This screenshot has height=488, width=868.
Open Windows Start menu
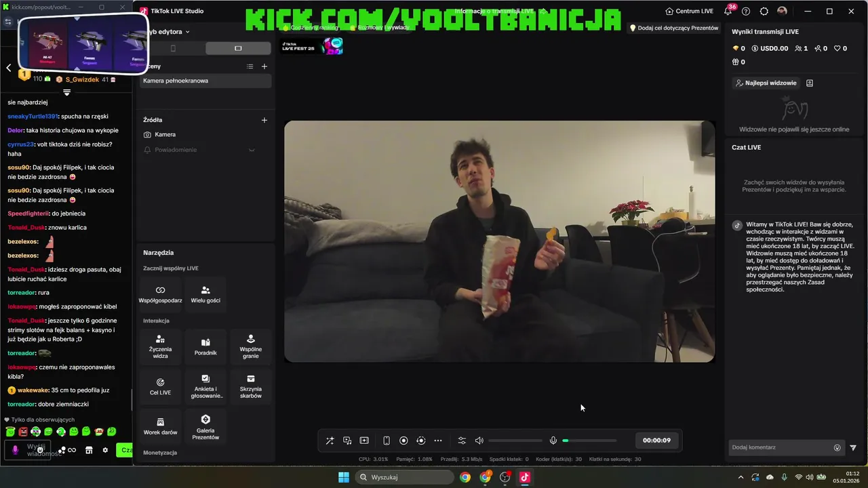tap(344, 477)
